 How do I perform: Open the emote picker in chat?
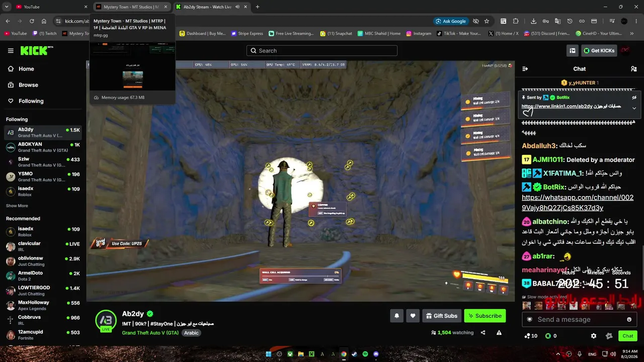point(629,319)
